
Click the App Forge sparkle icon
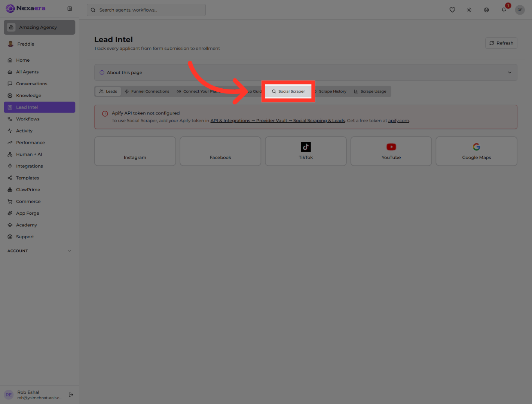tap(10, 213)
